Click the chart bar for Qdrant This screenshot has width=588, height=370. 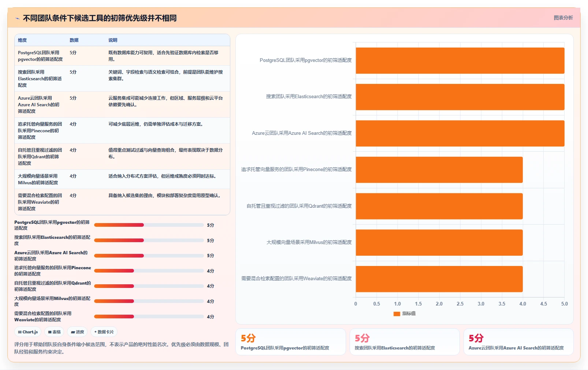click(439, 206)
